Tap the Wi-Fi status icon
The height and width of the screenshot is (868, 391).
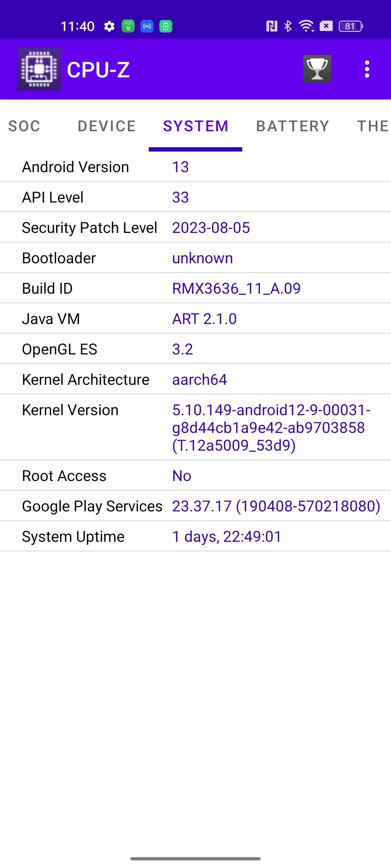[x=306, y=26]
